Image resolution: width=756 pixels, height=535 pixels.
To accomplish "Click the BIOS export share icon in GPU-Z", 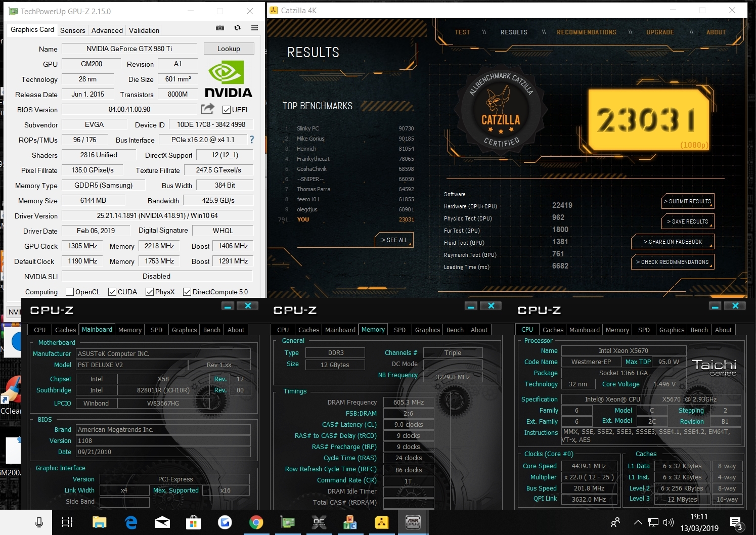I will coord(207,109).
